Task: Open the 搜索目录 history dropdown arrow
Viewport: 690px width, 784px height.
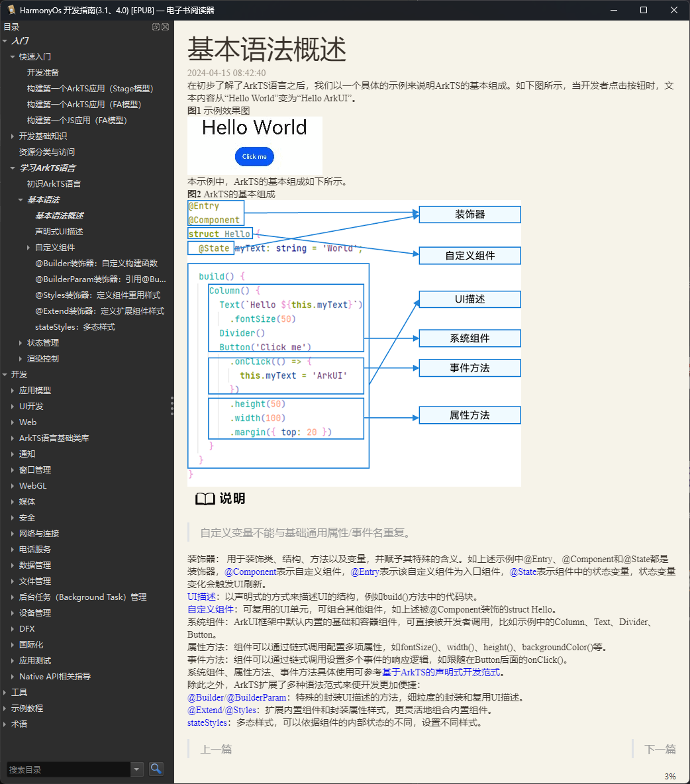Action: click(136, 769)
